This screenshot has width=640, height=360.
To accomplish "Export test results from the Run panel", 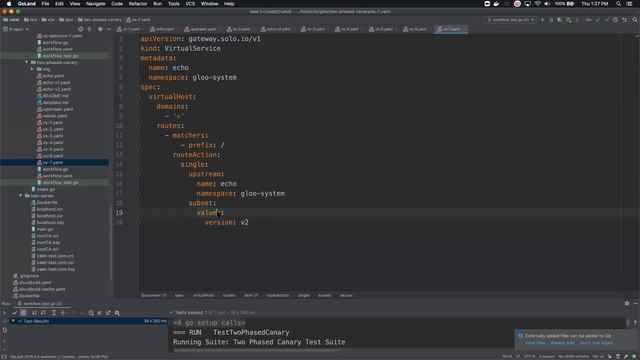I will point(108,313).
